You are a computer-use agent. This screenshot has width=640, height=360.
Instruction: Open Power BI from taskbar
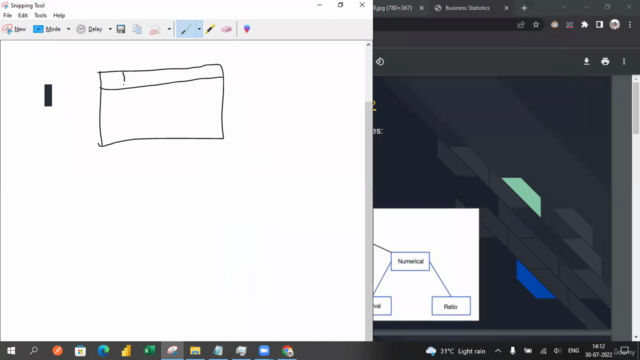coord(126,351)
